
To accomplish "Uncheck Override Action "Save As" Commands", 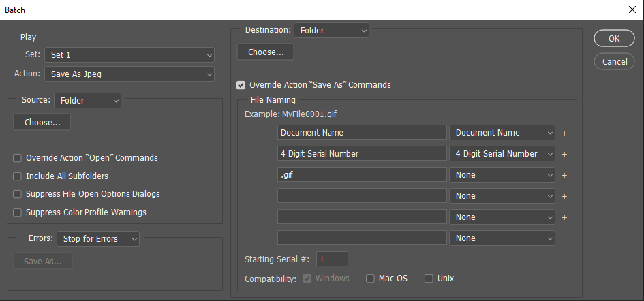I will click(241, 85).
